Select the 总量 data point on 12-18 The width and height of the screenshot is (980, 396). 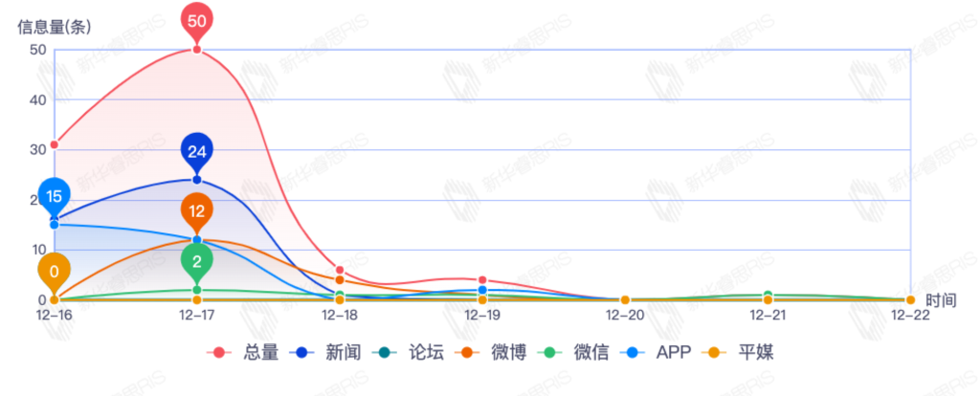point(340,270)
